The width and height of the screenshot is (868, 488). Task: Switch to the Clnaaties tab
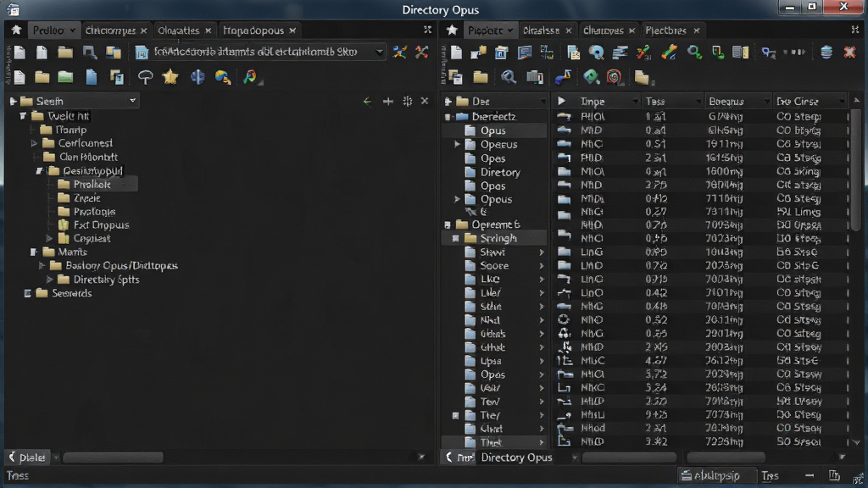click(x=178, y=30)
